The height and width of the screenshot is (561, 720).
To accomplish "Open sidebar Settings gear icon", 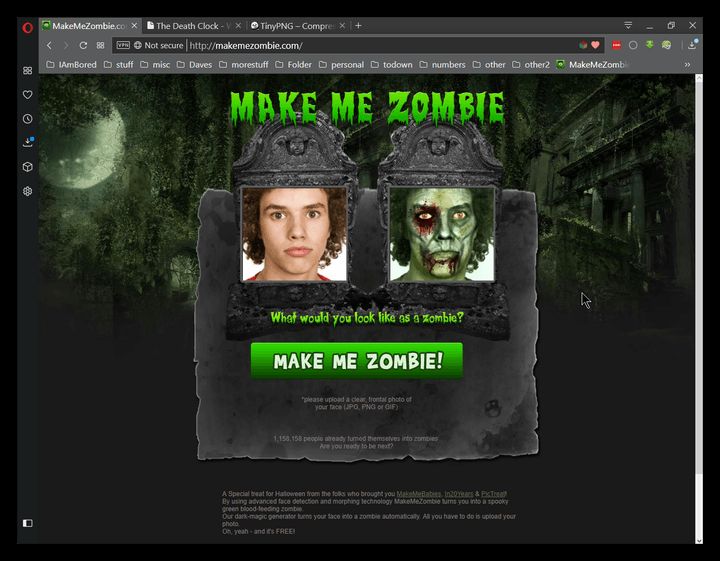I will coord(28,191).
